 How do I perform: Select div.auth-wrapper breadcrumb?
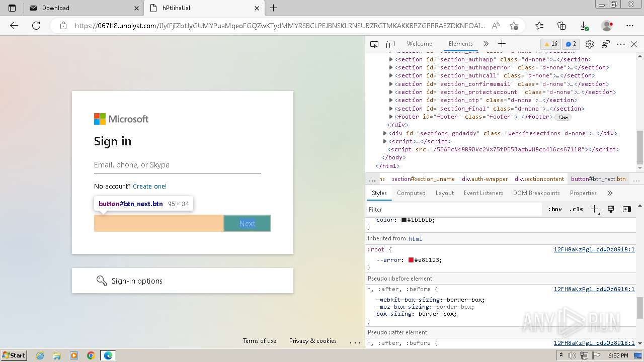pyautogui.click(x=485, y=179)
